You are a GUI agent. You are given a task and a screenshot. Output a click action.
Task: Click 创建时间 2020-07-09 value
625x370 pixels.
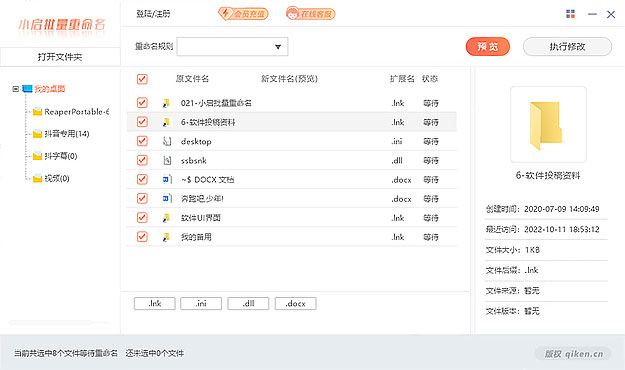(x=562, y=209)
